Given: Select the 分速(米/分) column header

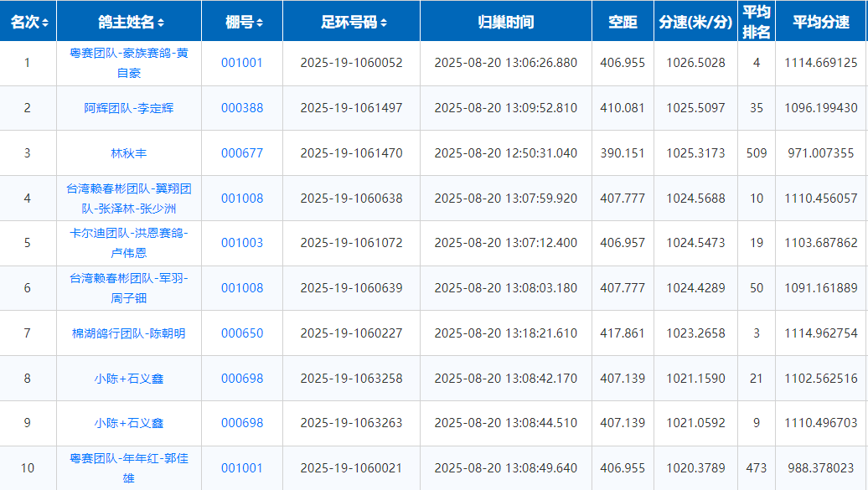Looking at the screenshot, I should click(x=695, y=22).
